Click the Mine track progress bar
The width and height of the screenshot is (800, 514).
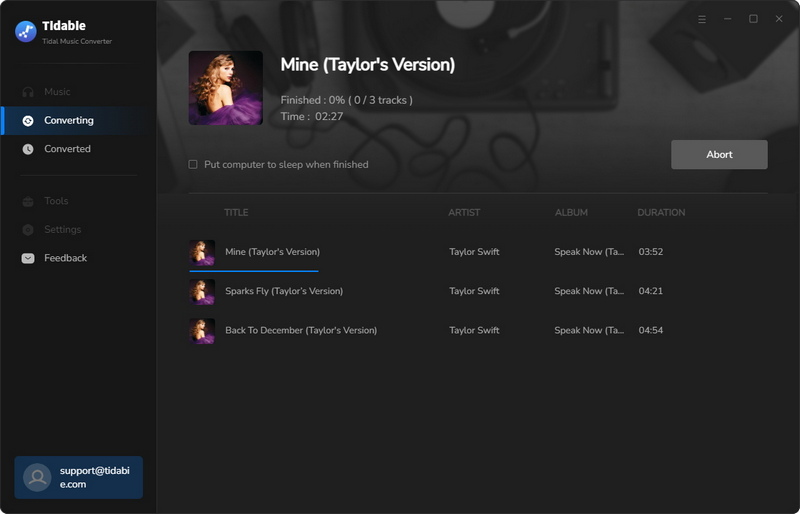[x=254, y=271]
